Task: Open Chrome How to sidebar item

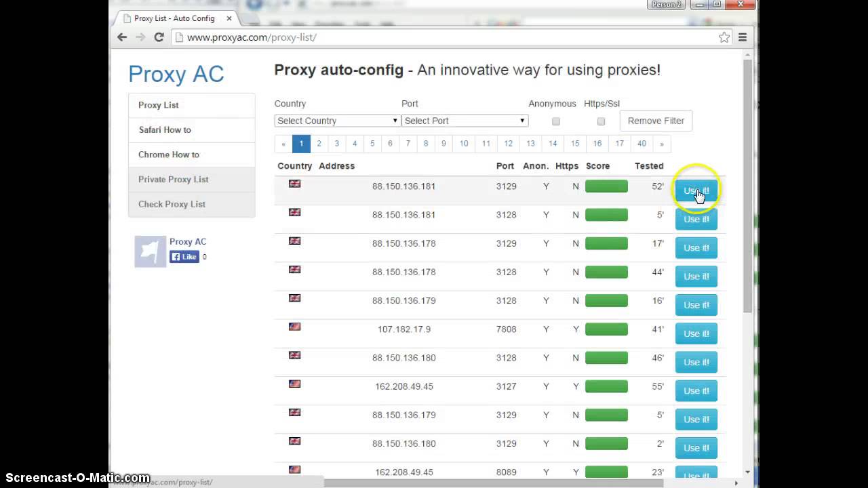Action: pyautogui.click(x=192, y=155)
